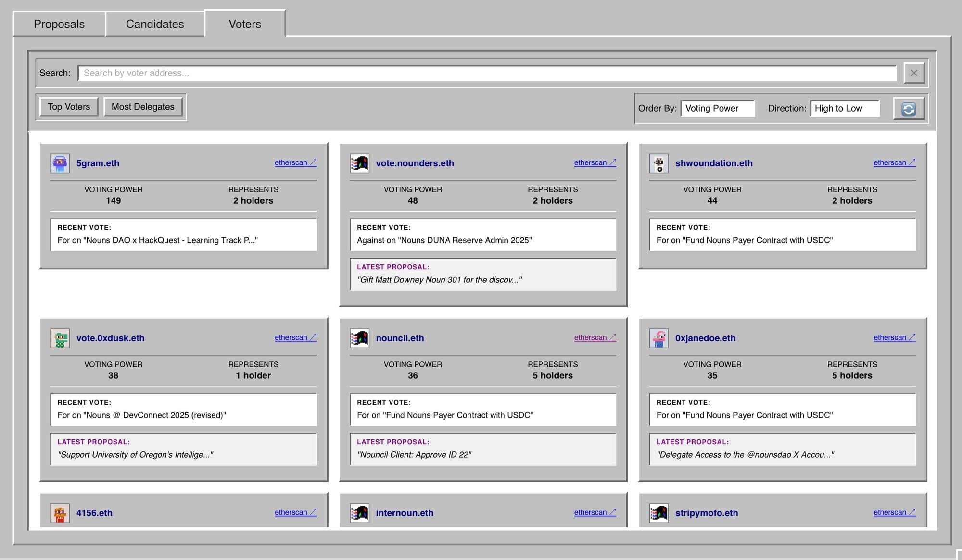The image size is (962, 560).
Task: Click the vote.0xdusk.eth green avatar
Action: (60, 338)
